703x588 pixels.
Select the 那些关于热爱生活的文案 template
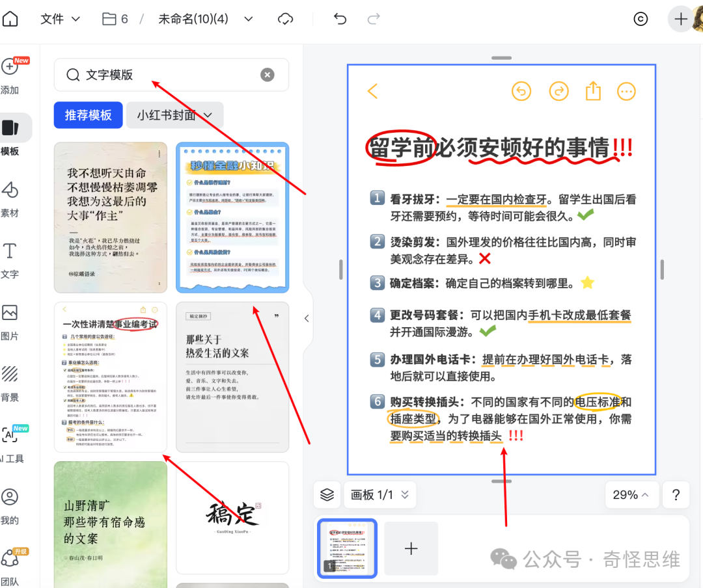click(x=232, y=377)
